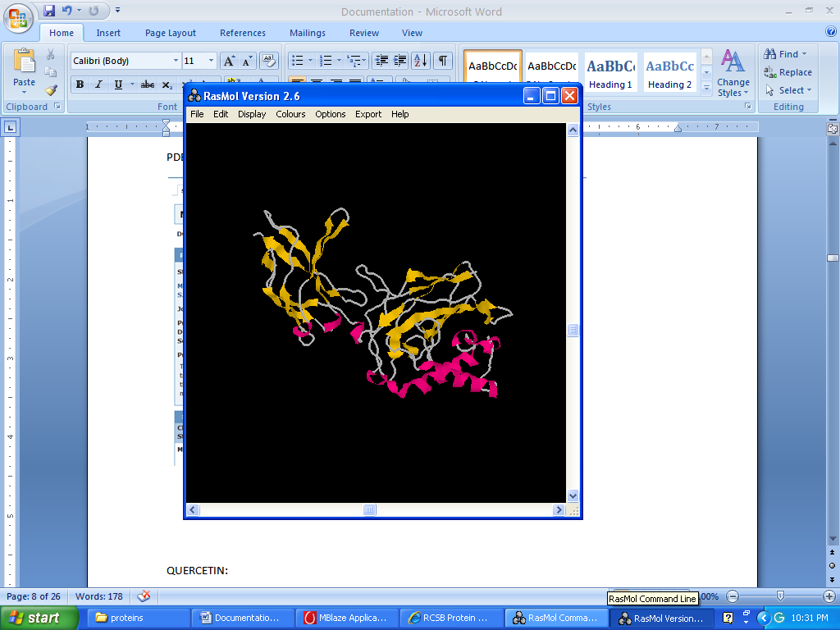Click the zoom slider in Word status bar
The height and width of the screenshot is (630, 840).
780,596
